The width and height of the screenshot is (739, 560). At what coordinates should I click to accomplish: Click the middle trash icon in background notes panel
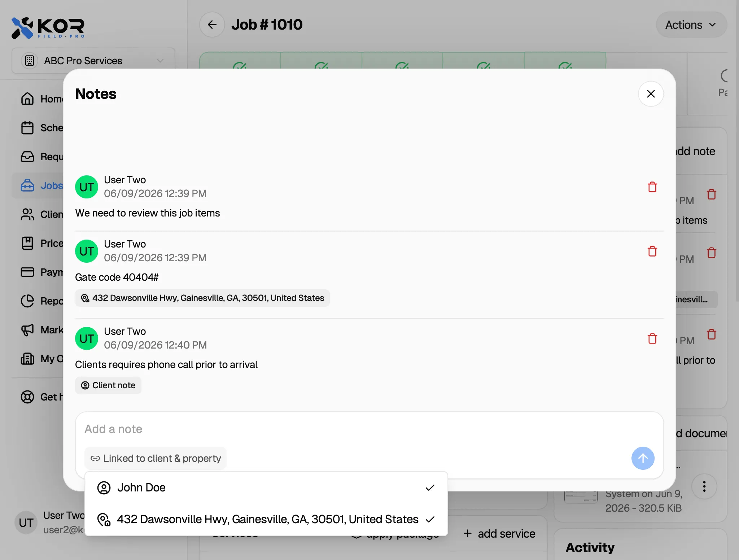click(712, 253)
